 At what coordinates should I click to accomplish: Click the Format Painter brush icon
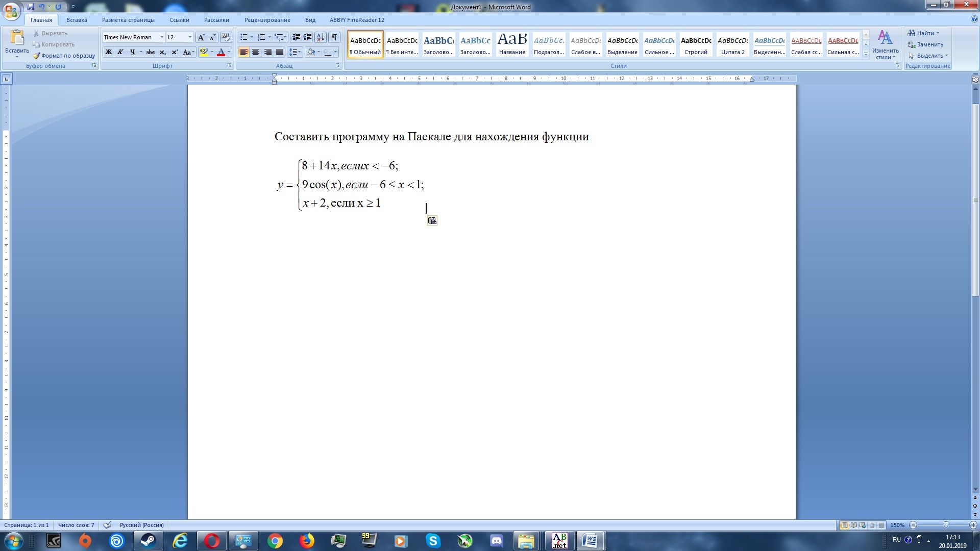point(37,56)
